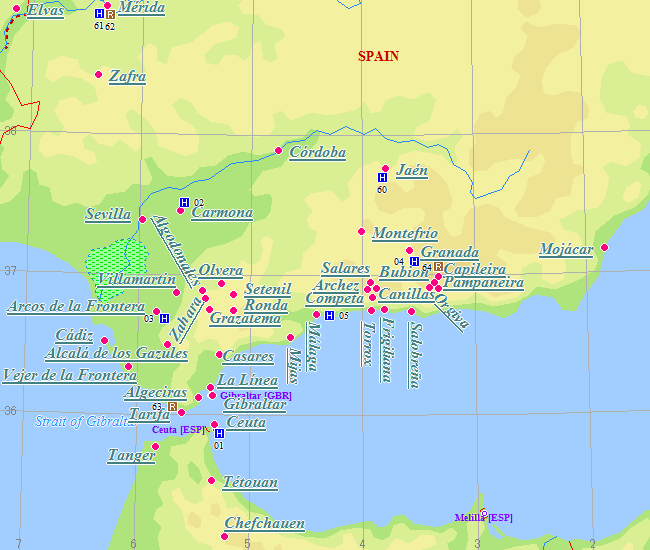This screenshot has height=550, width=650.
Task: Open the H icon below Jaén
Action: click(x=382, y=178)
